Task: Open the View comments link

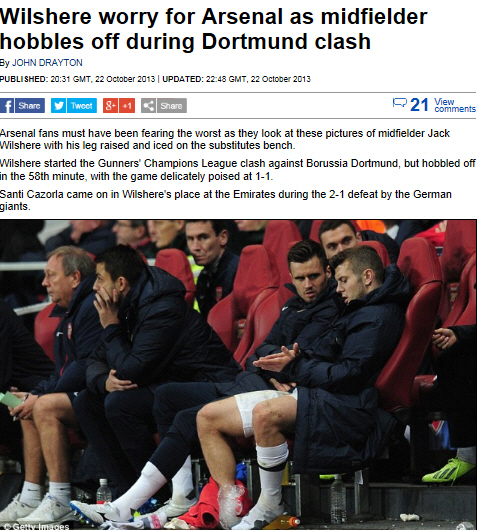Action: click(455, 105)
